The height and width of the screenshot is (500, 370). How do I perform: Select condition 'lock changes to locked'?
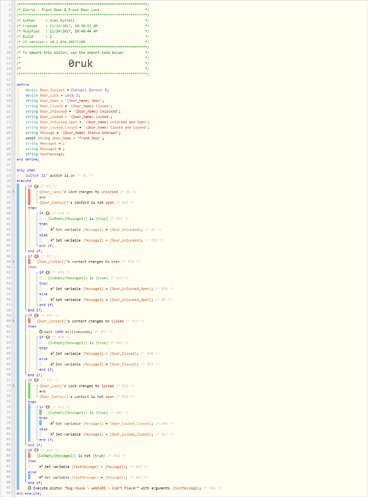(x=77, y=386)
